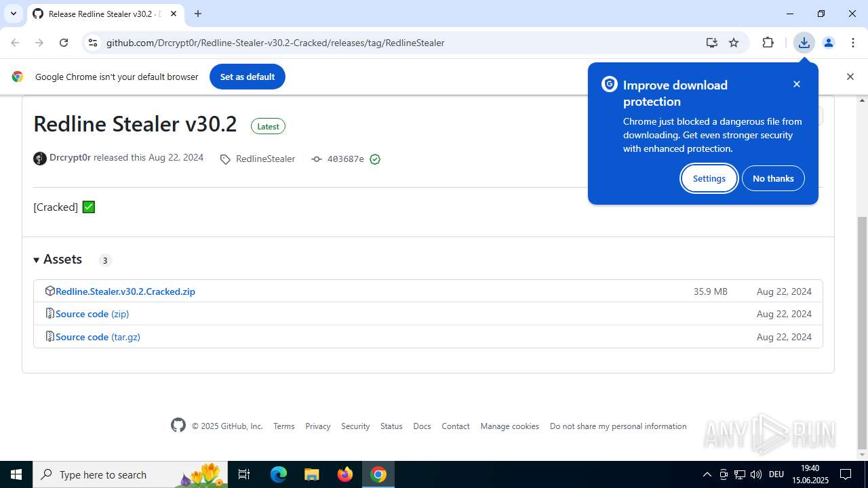This screenshot has height=488, width=868.
Task: Click the GitHub logo in footer
Action: click(178, 426)
